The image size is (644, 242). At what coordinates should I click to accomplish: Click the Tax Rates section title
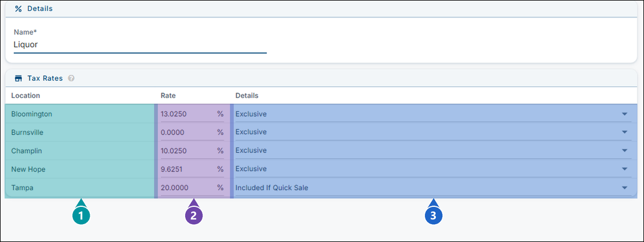[x=45, y=78]
